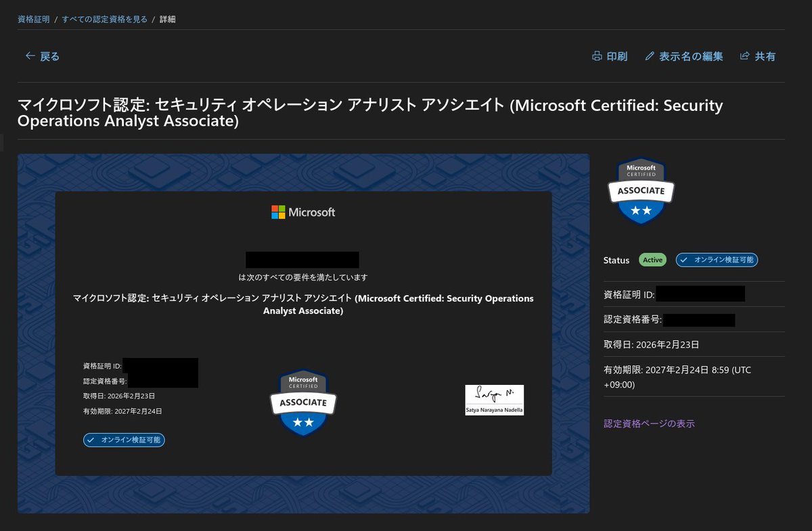Click the Associate badge in the right sidebar

click(641, 191)
